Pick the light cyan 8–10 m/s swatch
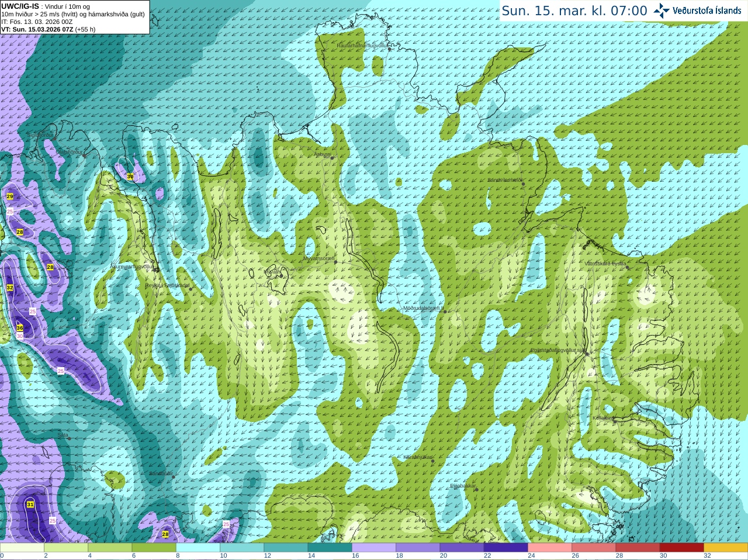 tap(198, 548)
